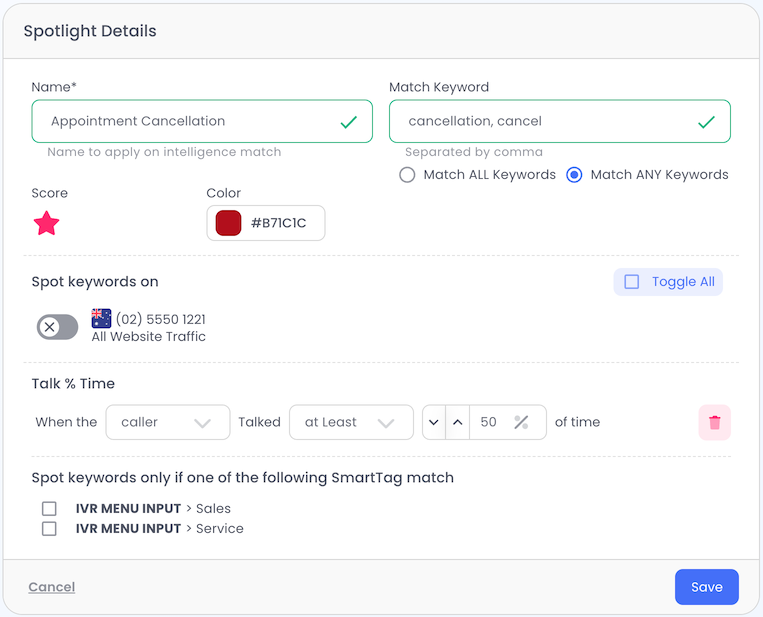Open the at Least dropdown
This screenshot has width=763, height=617.
[x=351, y=422]
